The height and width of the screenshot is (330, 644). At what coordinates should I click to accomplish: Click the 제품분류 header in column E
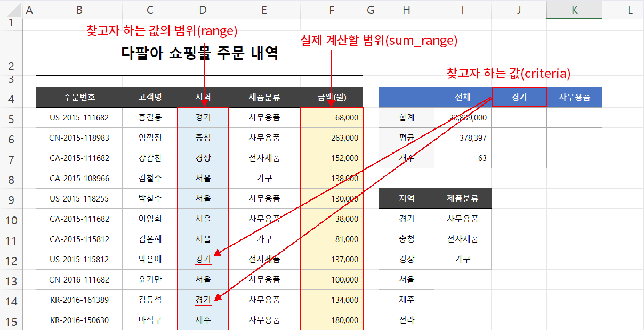pyautogui.click(x=264, y=97)
